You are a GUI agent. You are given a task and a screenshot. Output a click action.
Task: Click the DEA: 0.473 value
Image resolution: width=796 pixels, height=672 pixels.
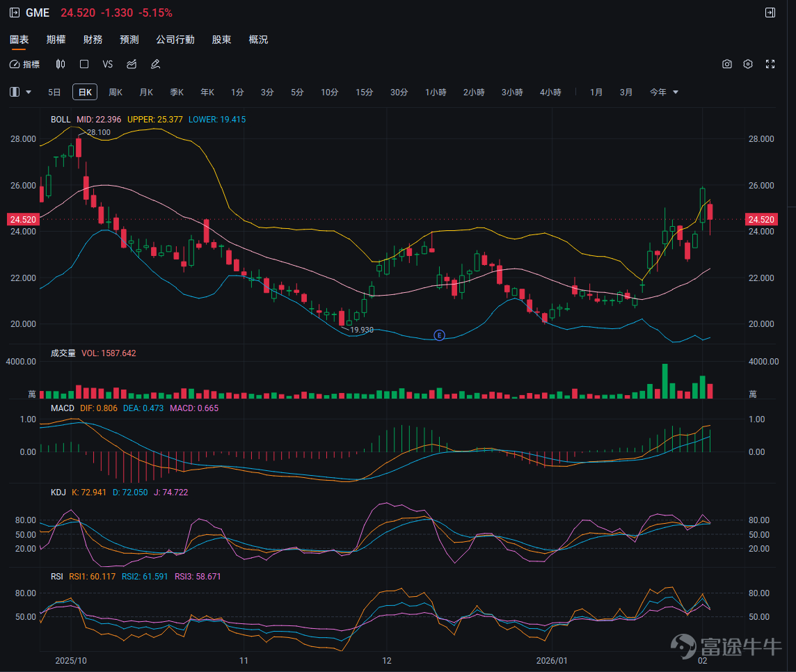point(143,408)
